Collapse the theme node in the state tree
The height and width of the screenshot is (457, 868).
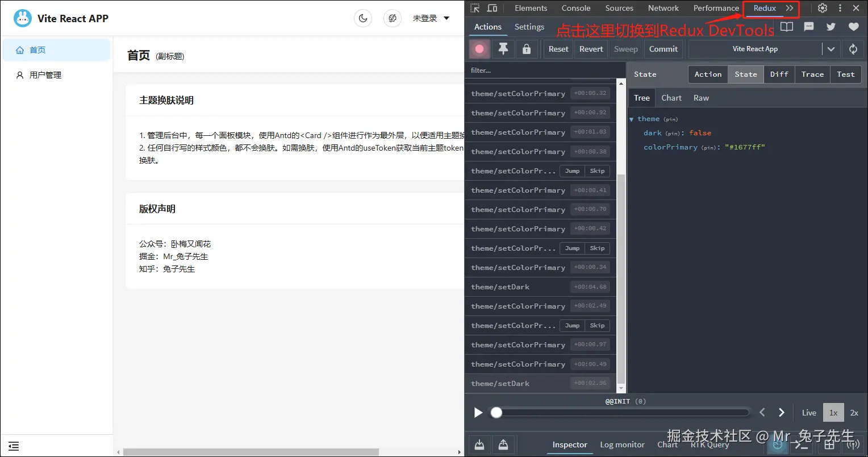pyautogui.click(x=631, y=119)
